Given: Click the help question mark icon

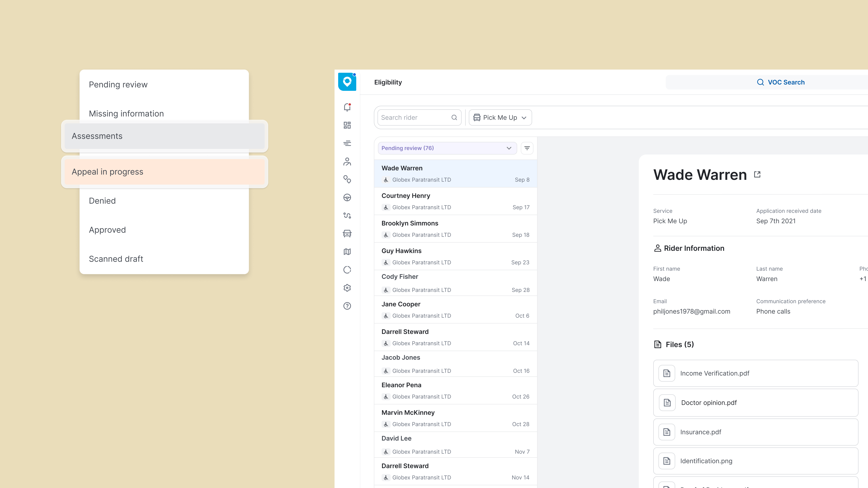Looking at the screenshot, I should tap(347, 306).
